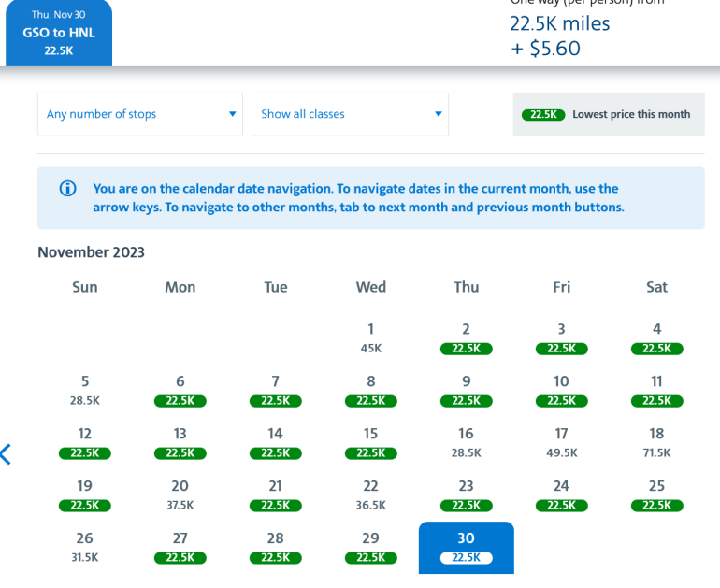
Task: Choose November 18 priced at 71.5K
Action: coord(657,442)
